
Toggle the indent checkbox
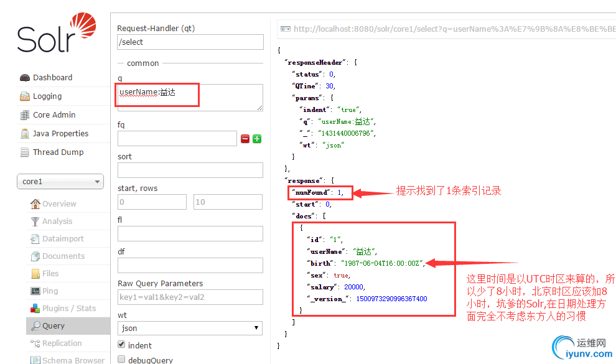click(x=121, y=344)
